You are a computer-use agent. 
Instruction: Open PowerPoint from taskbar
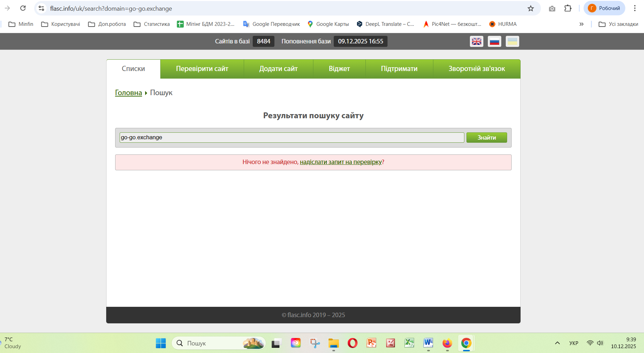point(371,343)
